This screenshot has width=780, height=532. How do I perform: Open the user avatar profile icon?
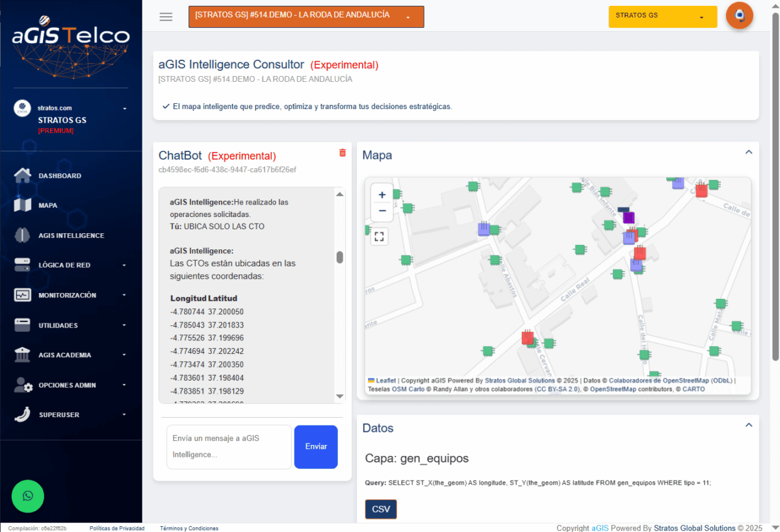pos(739,16)
